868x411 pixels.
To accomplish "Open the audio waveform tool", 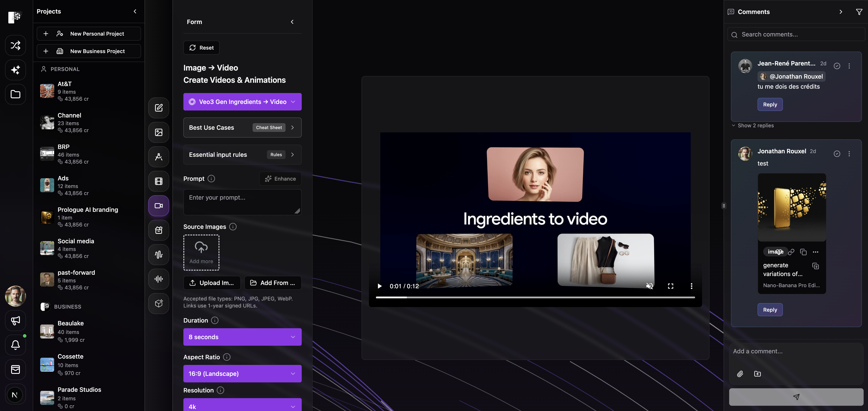I will tap(158, 254).
